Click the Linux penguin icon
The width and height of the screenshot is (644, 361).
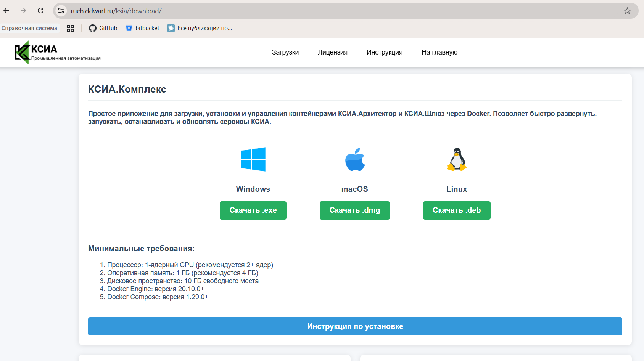pyautogui.click(x=457, y=159)
